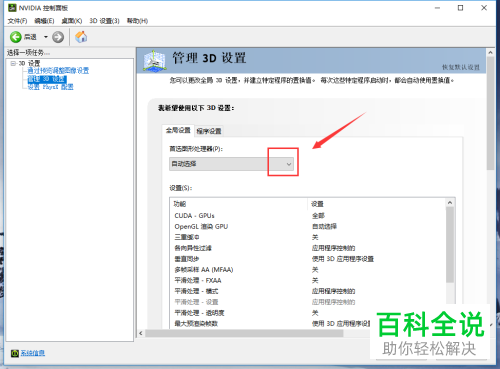The height and width of the screenshot is (369, 500).
Task: Click the NVIDIA logo in title bar
Action: [x=12, y=8]
